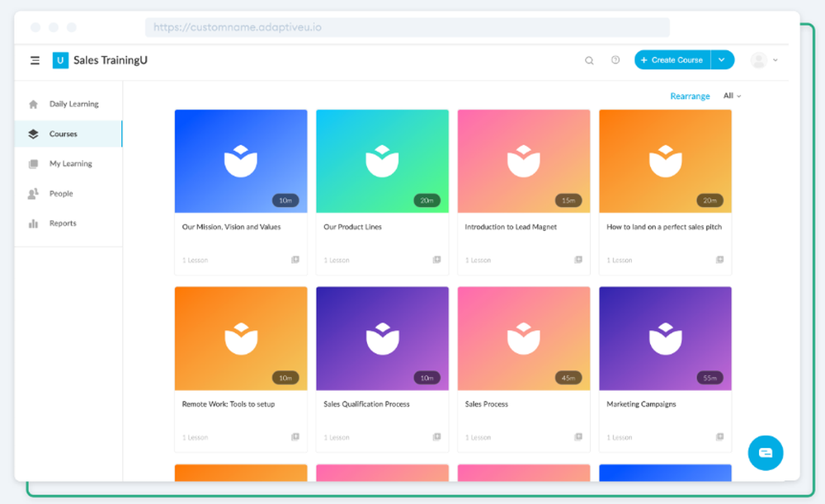Image resolution: width=825 pixels, height=504 pixels.
Task: Click the People sidebar icon
Action: (x=33, y=194)
